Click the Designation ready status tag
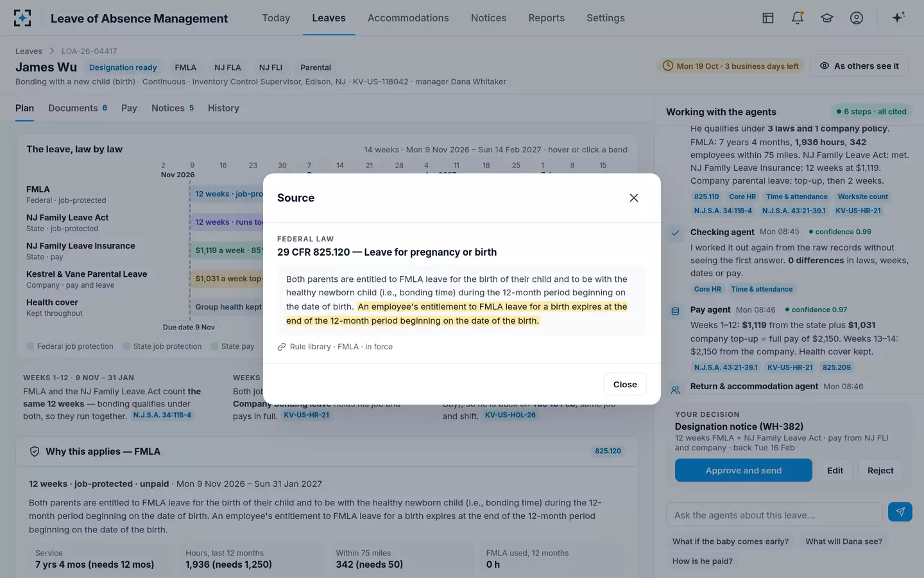 click(x=123, y=67)
